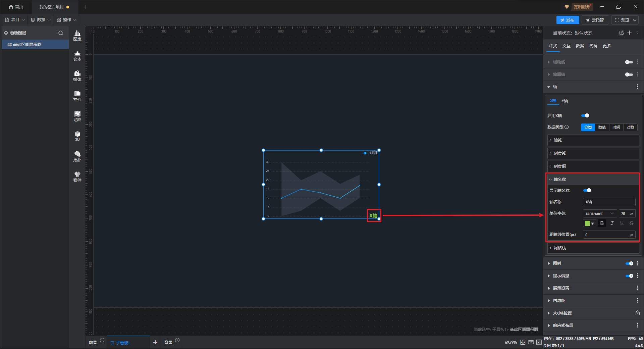Viewport: 644px width, 349px height.
Task: Open the sans-serif font dropdown
Action: [600, 213]
